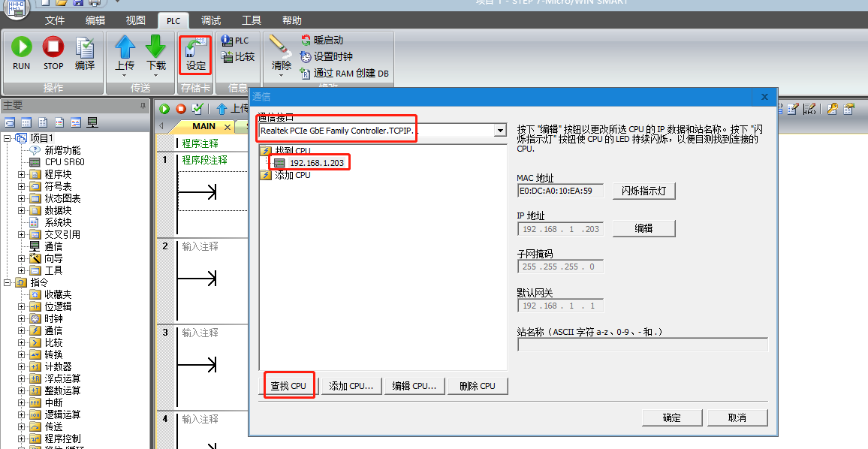Click 设置时钟 set clock
The width and height of the screenshot is (868, 449).
point(326,56)
